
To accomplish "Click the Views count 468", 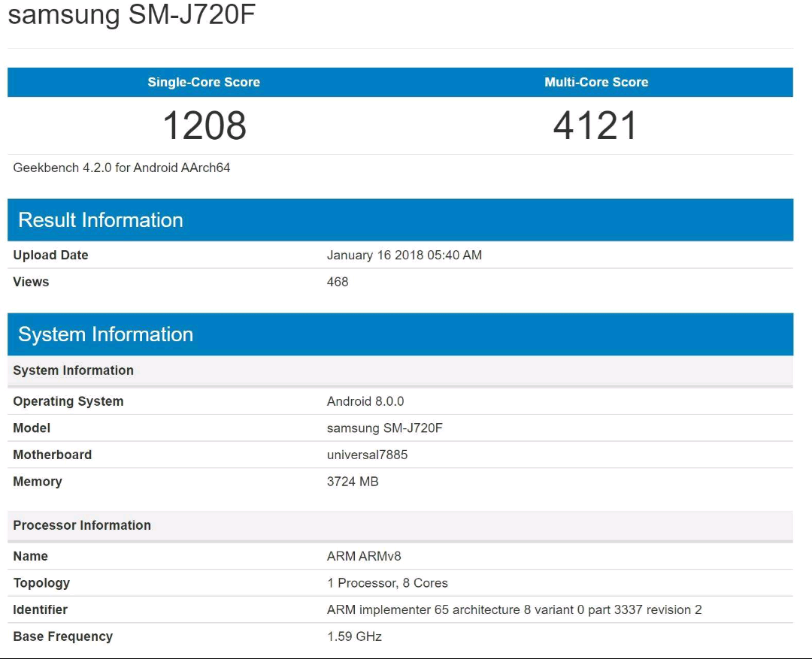I will 338,282.
